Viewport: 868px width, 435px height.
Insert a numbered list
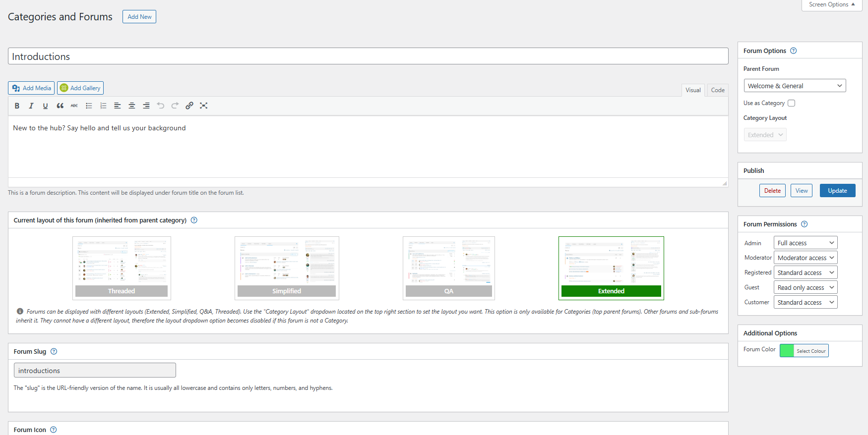(x=103, y=106)
